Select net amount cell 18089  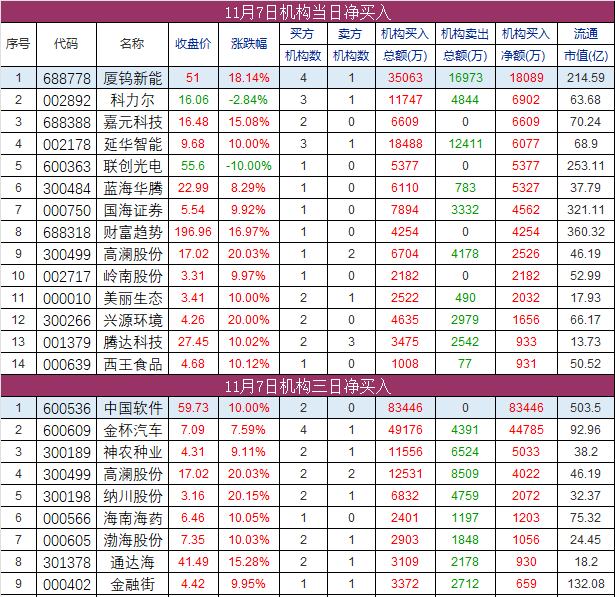[x=526, y=78]
